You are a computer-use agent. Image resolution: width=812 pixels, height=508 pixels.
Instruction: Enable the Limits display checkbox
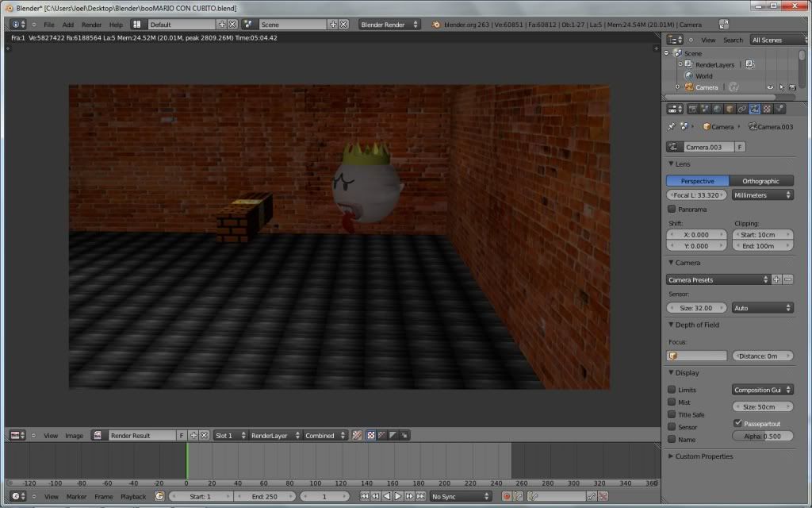click(x=672, y=389)
